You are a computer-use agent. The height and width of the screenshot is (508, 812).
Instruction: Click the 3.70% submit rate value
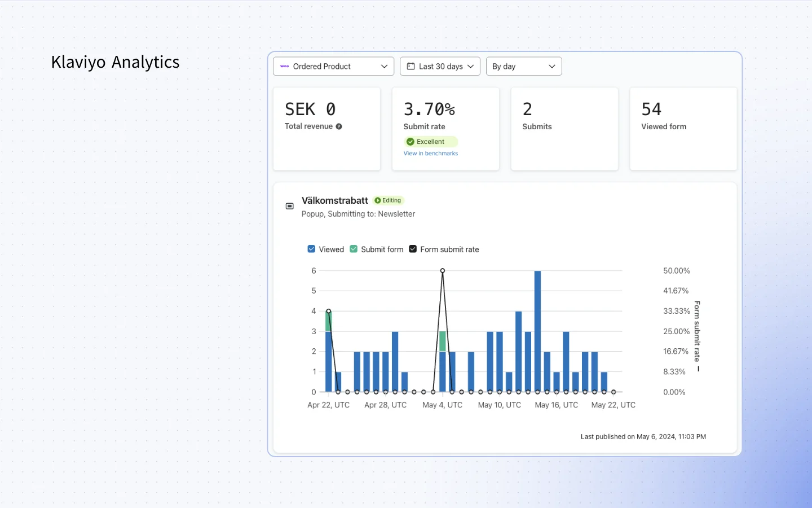coord(429,109)
